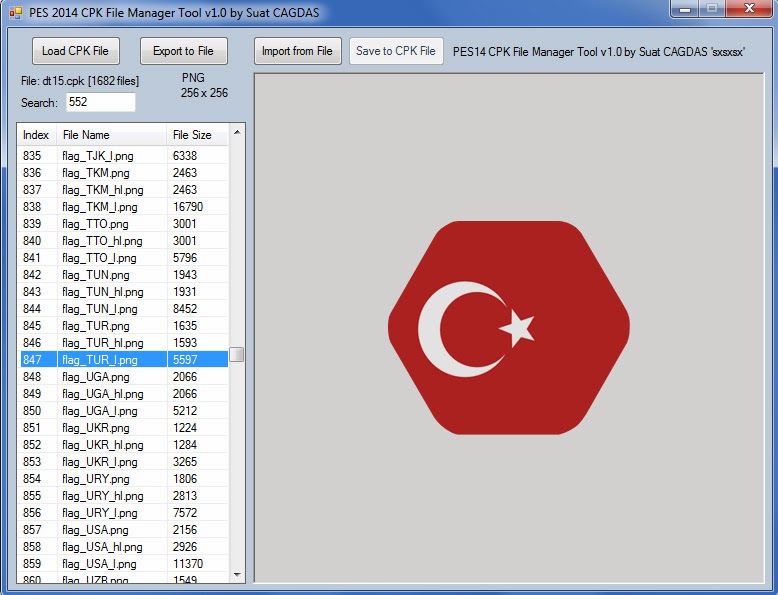The image size is (778, 595).
Task: Close the CPK File Manager window
Action: point(750,9)
